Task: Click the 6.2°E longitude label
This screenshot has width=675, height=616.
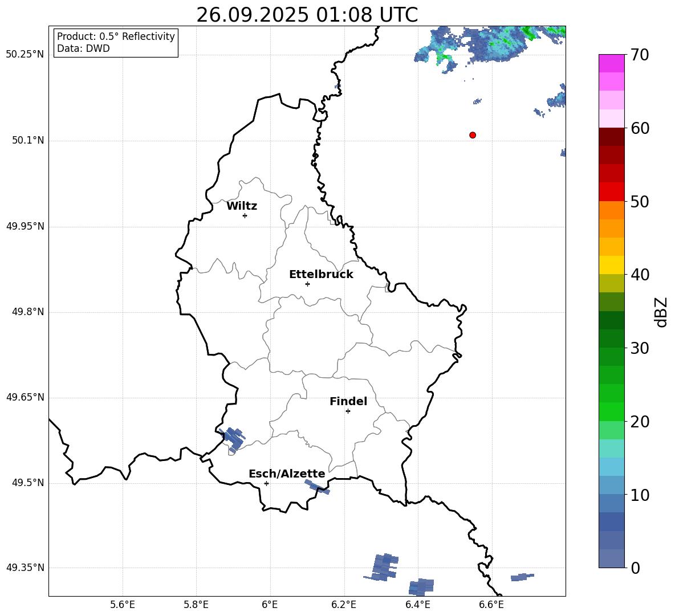Action: [344, 605]
